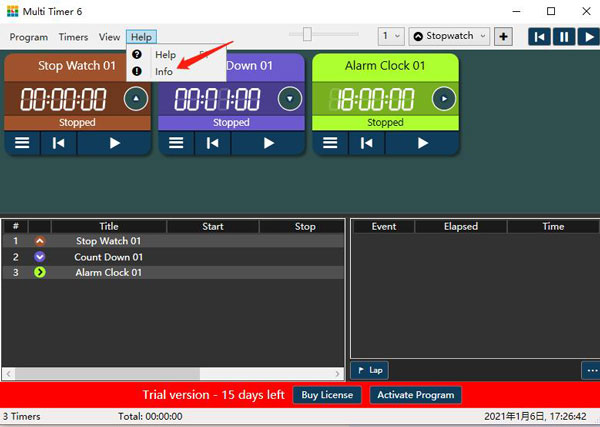Sort by the # column header

(x=16, y=226)
